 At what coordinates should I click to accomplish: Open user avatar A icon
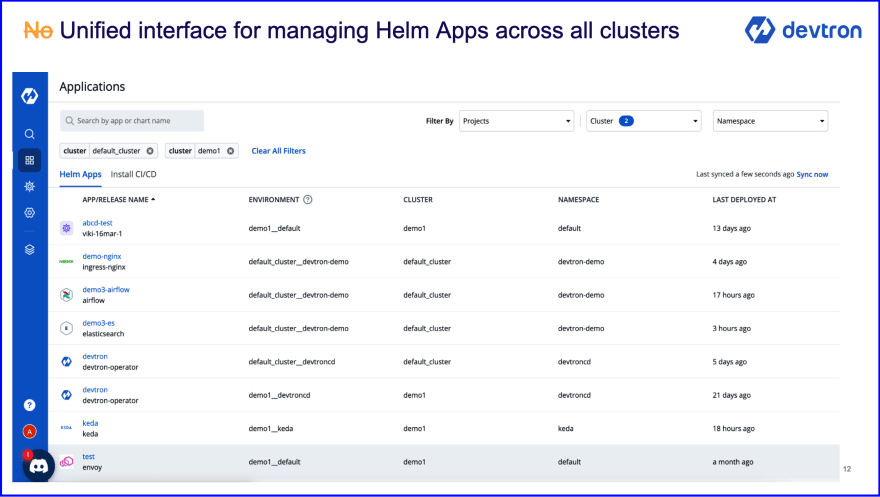point(30,431)
